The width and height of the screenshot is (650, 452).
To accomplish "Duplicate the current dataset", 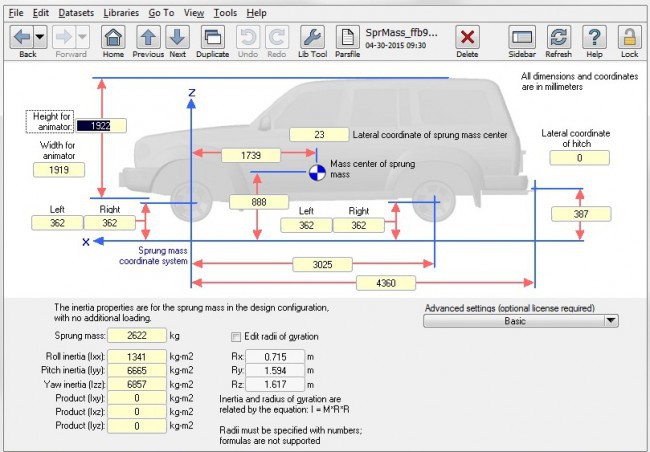I will click(213, 37).
